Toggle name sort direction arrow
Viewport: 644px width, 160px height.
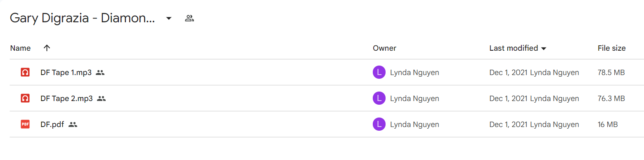[x=47, y=48]
